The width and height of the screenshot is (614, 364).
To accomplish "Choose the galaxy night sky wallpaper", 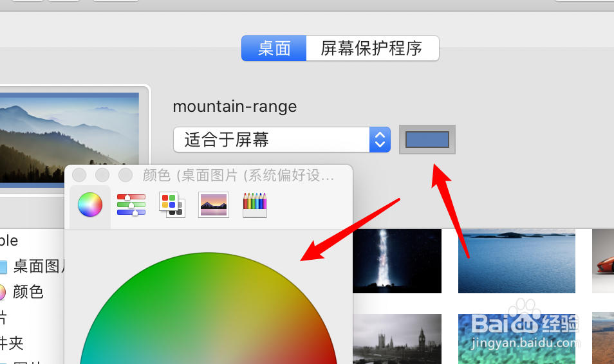I will pos(397,260).
